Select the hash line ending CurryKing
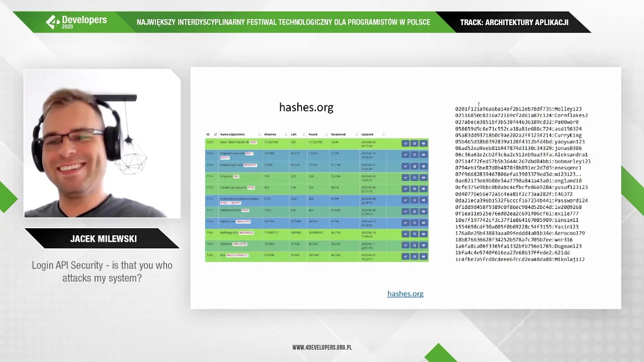Viewport: 644px width, 362px height. click(518, 135)
